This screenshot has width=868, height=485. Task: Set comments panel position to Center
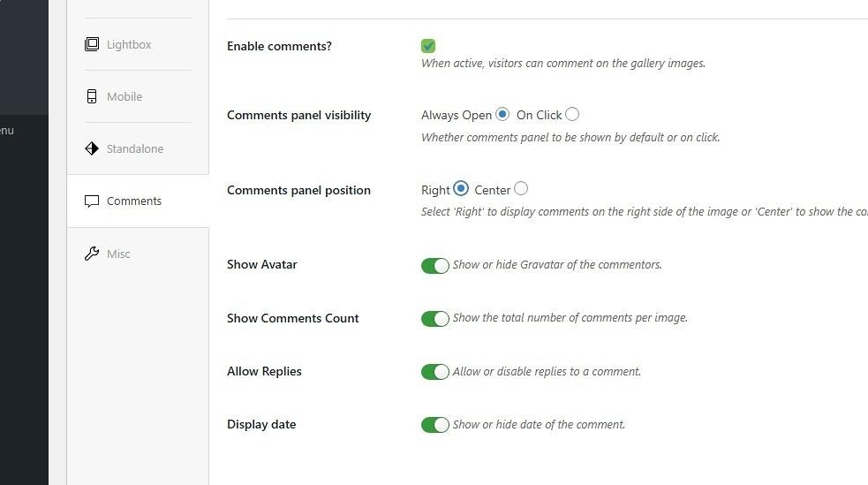pyautogui.click(x=521, y=189)
